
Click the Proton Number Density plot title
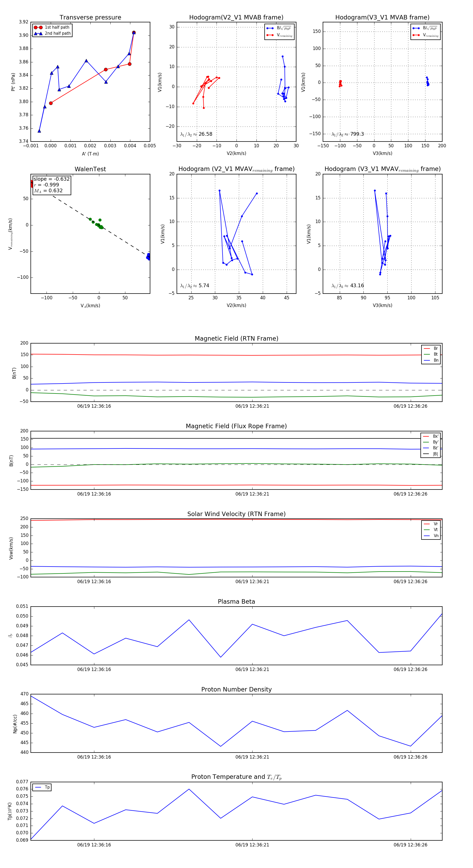[x=236, y=689]
